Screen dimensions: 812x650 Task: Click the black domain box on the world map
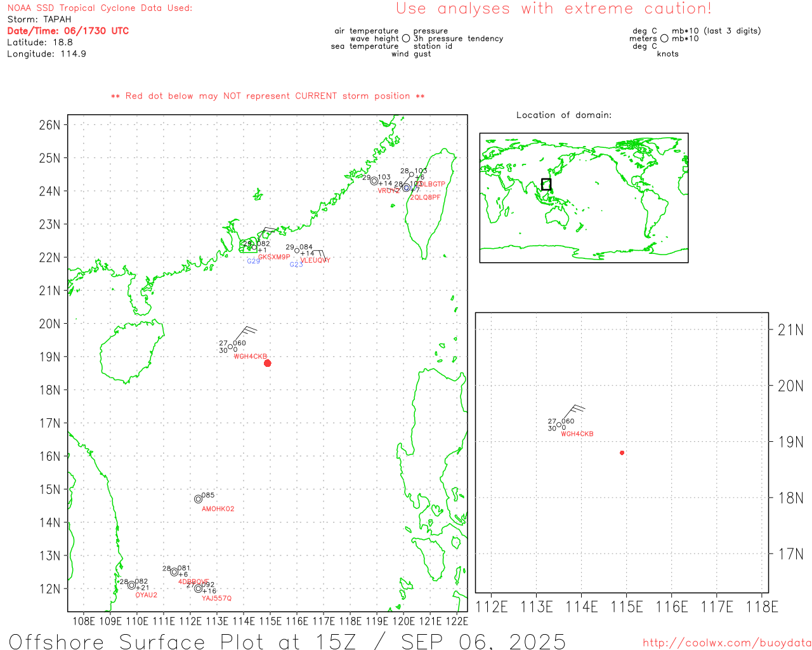[546, 184]
